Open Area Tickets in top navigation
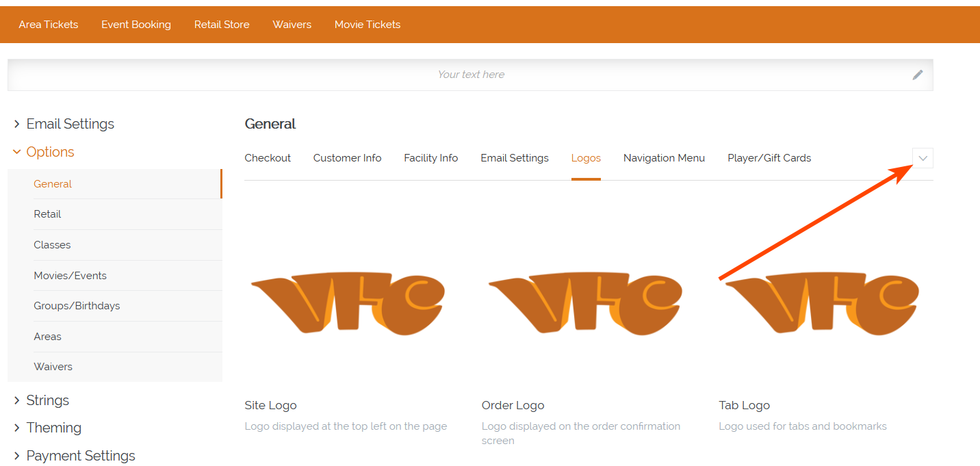This screenshot has height=466, width=980. pyautogui.click(x=49, y=25)
